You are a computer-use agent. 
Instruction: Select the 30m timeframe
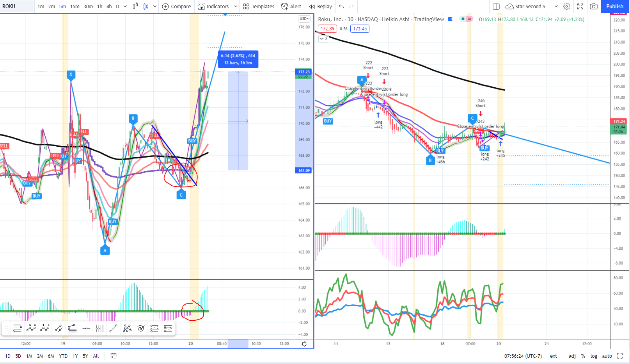pyautogui.click(x=88, y=6)
